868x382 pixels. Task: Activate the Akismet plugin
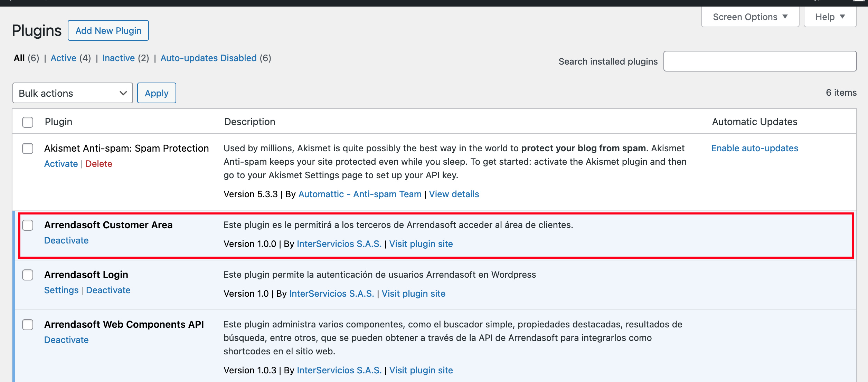coord(61,164)
